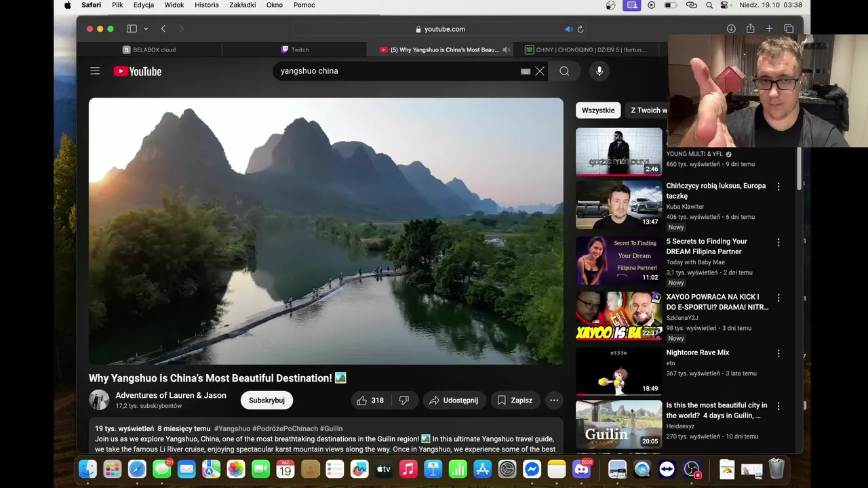868x488 pixels.
Task: Open Freeform from the Dock
Action: point(359,468)
